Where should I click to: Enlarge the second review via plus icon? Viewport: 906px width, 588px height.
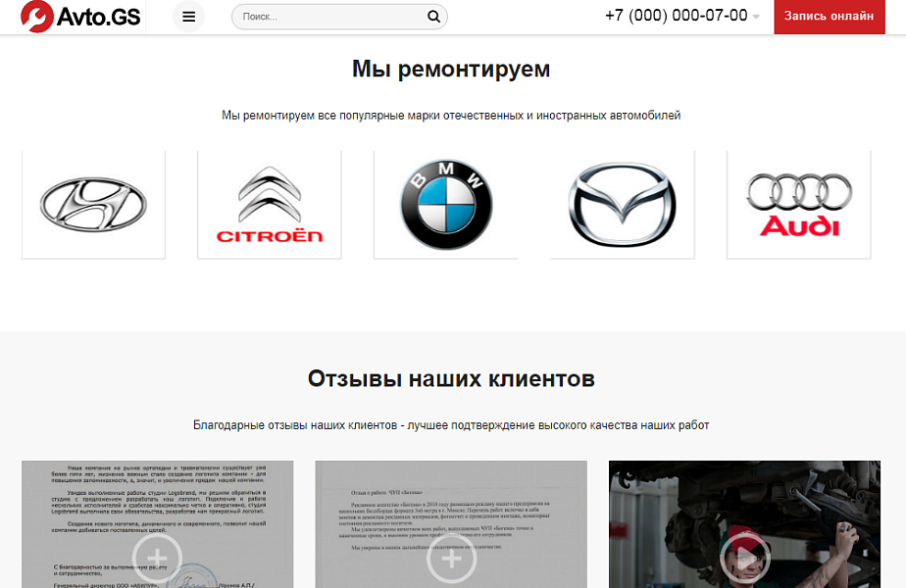(451, 560)
